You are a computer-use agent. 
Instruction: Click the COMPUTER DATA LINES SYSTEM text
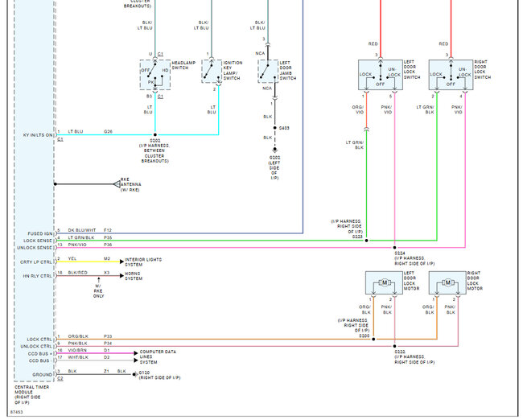click(158, 357)
